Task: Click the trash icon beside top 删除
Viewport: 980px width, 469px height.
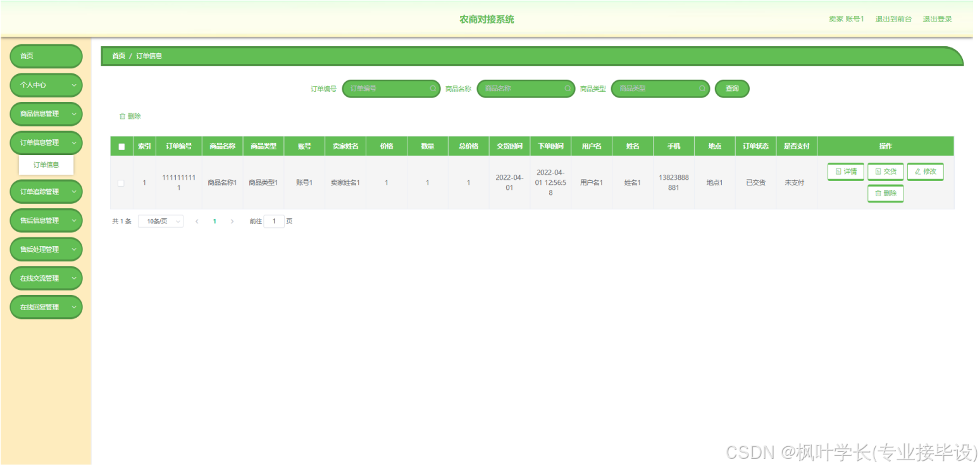Action: tap(123, 116)
